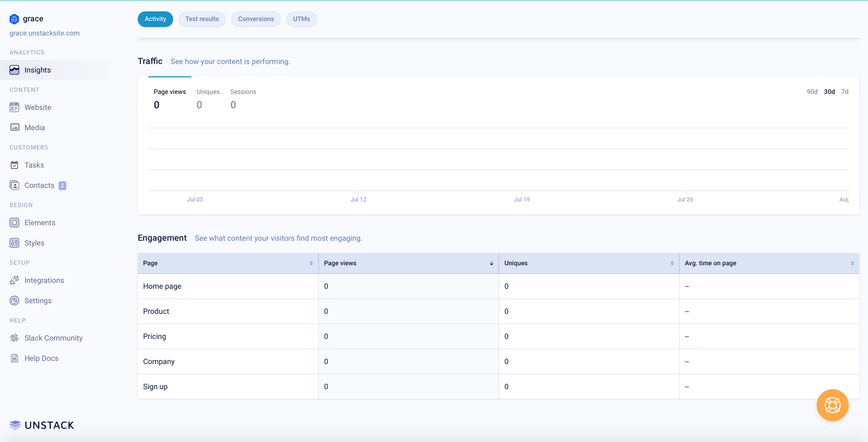Open the Conversions tab
The width and height of the screenshot is (868, 442).
click(x=256, y=19)
